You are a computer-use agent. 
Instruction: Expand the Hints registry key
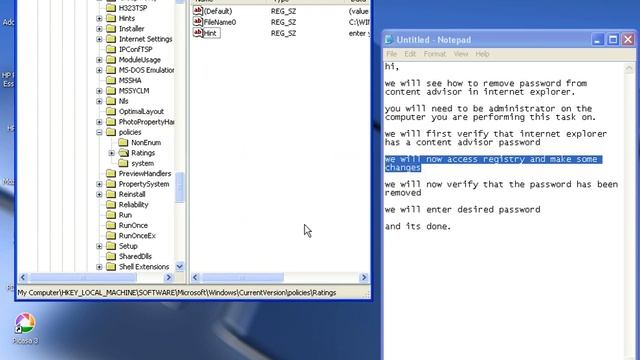point(99,18)
